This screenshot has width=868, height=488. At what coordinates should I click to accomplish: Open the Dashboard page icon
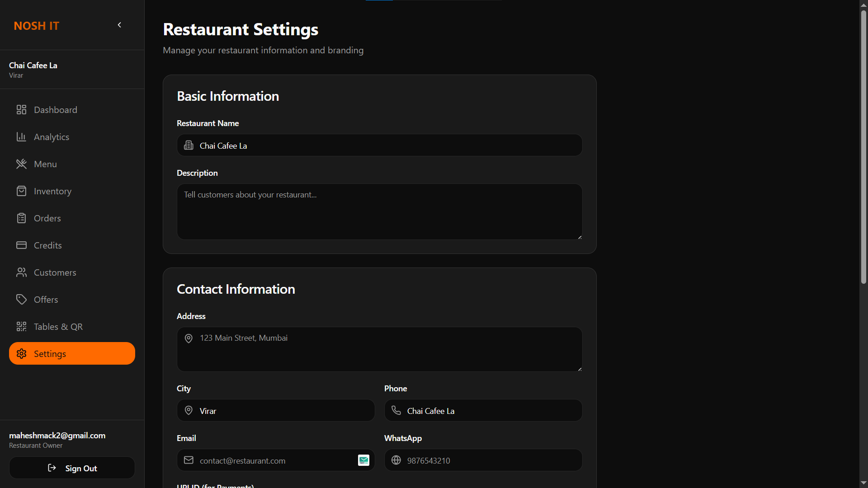21,110
